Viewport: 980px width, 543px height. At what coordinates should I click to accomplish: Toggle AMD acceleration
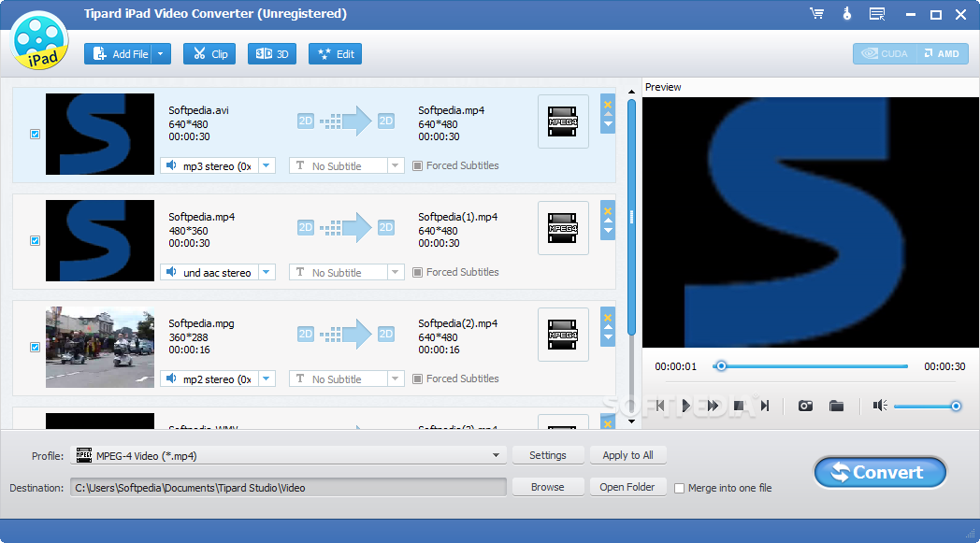pos(943,53)
